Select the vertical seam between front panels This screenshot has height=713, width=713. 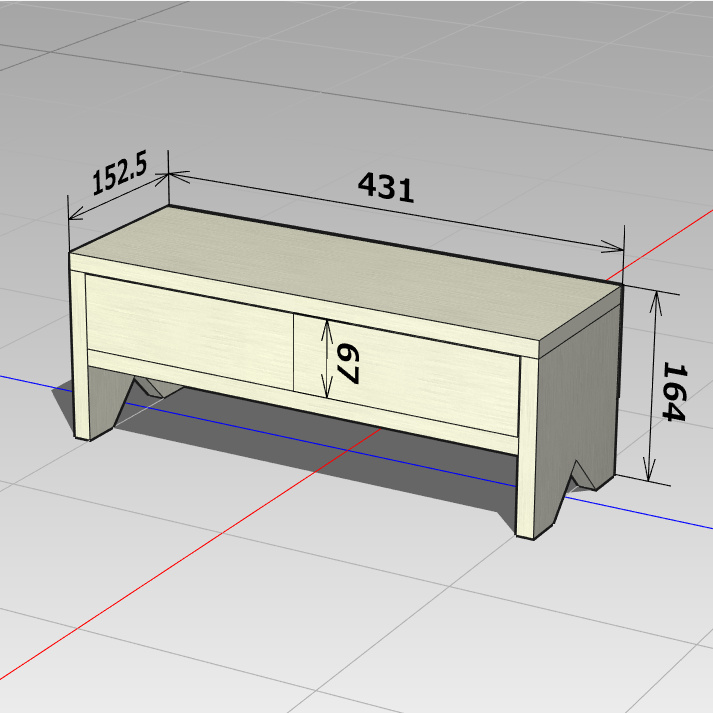293,350
